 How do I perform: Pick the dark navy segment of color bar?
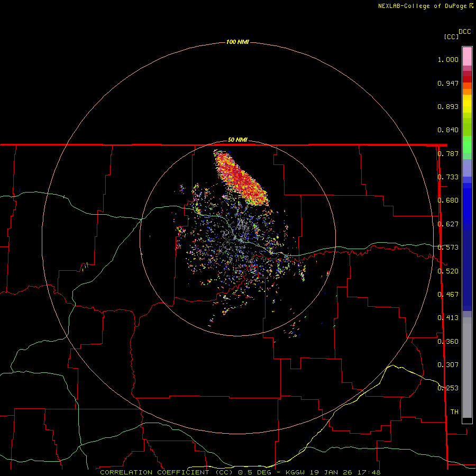pos(467,267)
